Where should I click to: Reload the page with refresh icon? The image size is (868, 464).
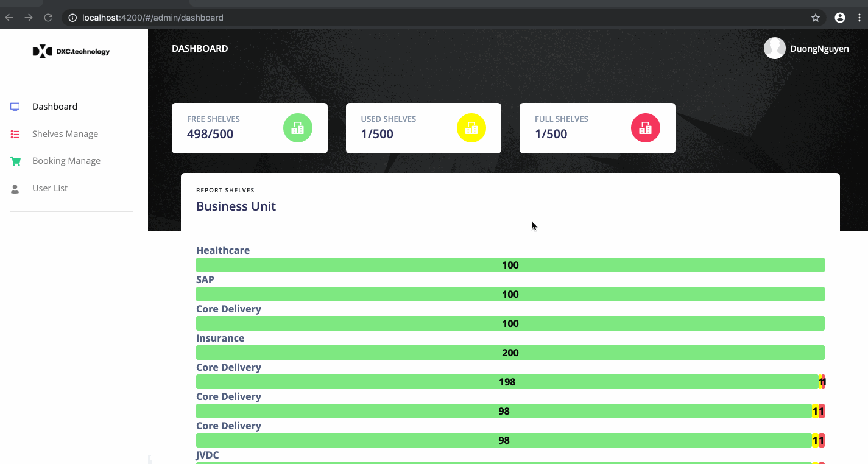click(x=48, y=18)
